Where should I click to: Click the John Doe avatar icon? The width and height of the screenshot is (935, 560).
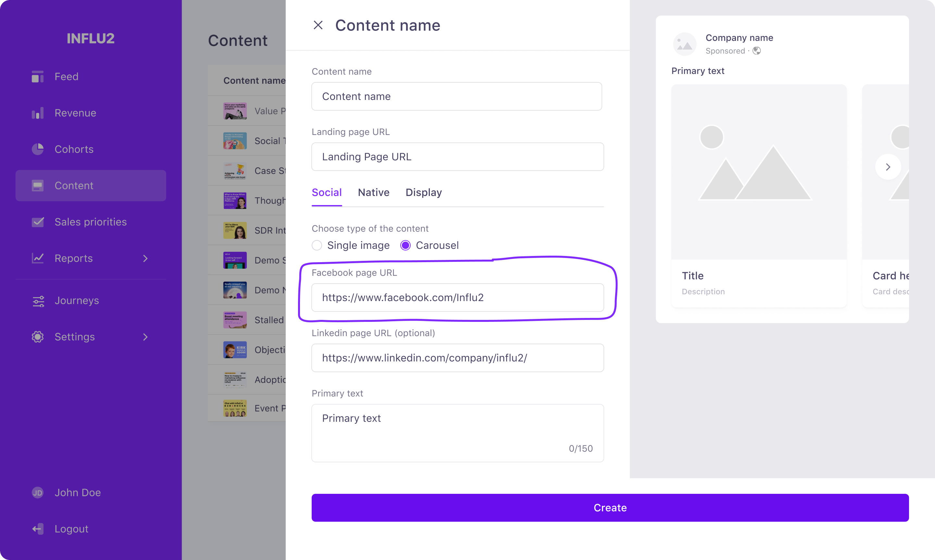pyautogui.click(x=37, y=493)
